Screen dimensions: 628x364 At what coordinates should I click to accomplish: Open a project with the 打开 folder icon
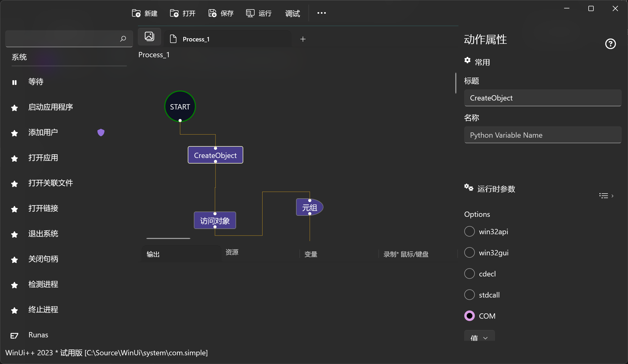pyautogui.click(x=174, y=13)
